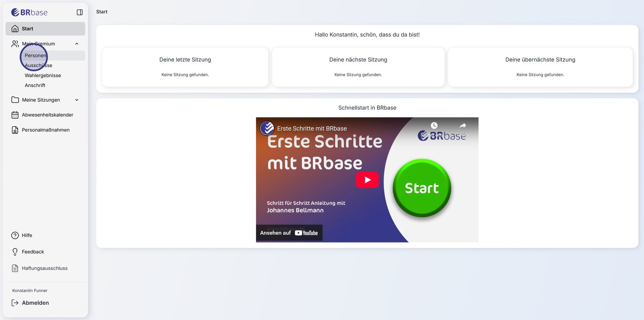Click the Abmelden logout icon
The image size is (644, 320).
coord(15,303)
